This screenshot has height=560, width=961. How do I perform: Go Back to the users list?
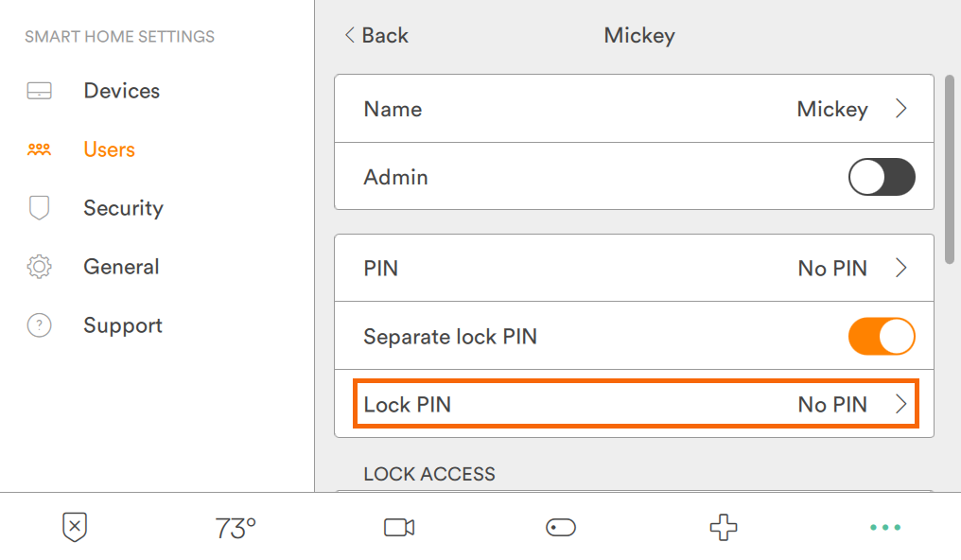point(376,36)
